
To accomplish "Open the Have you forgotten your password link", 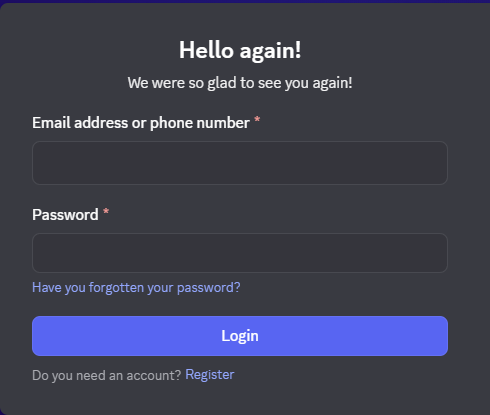I will (x=136, y=287).
